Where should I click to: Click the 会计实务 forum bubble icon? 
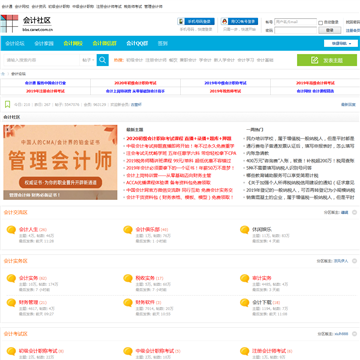tap(11, 278)
